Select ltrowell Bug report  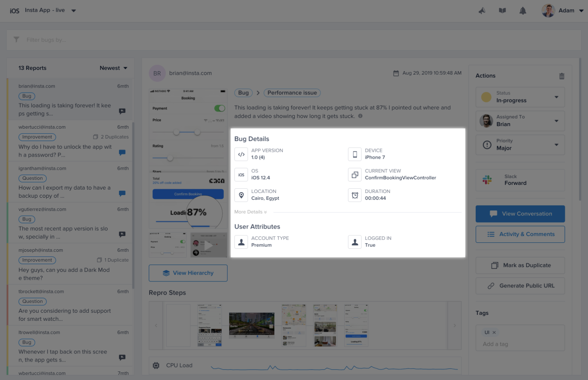pos(70,346)
